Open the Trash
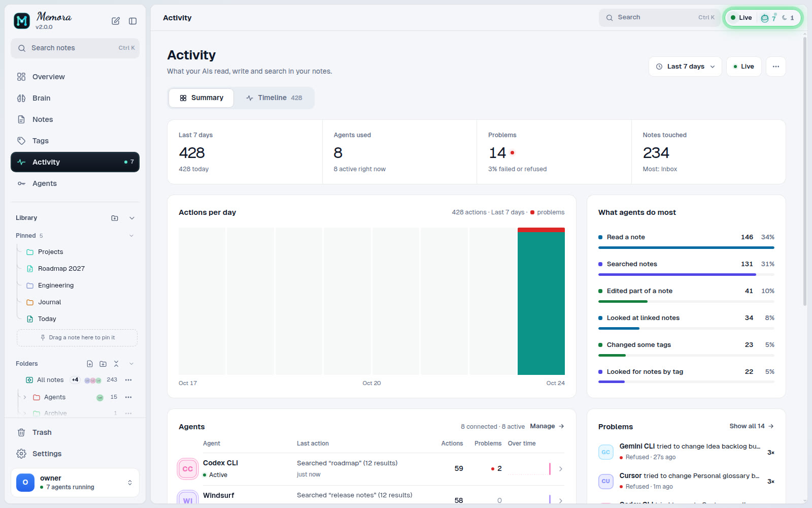This screenshot has height=508, width=812. pyautogui.click(x=75, y=432)
